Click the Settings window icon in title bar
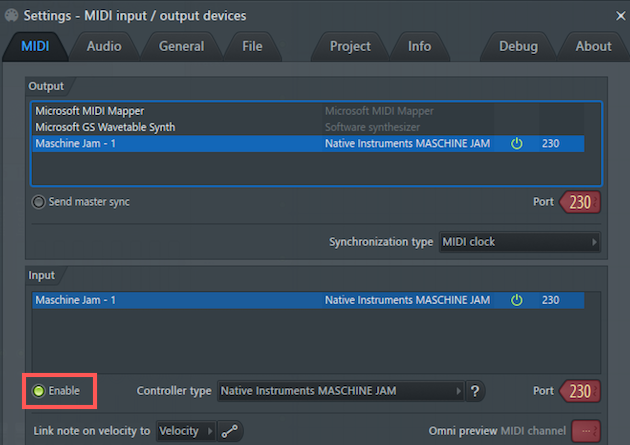The width and height of the screenshot is (630, 445). click(x=12, y=16)
